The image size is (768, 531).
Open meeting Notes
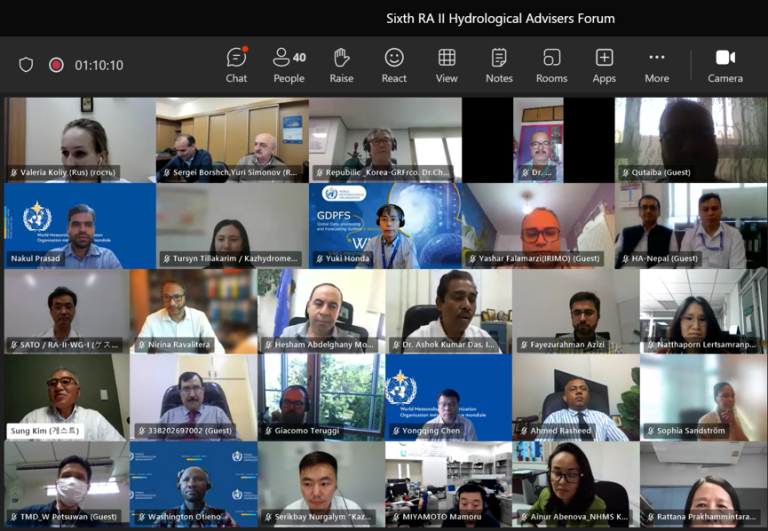pyautogui.click(x=499, y=65)
